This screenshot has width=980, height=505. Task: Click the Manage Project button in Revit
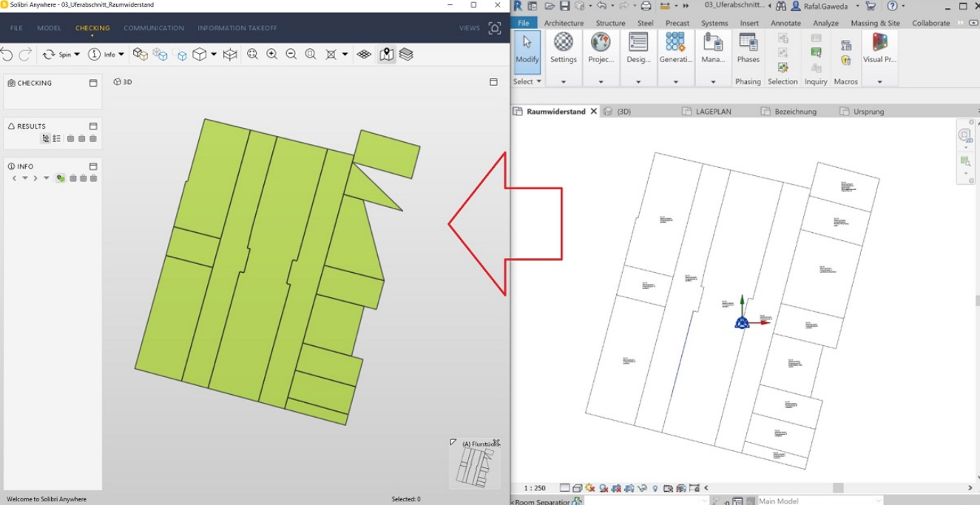pos(713,49)
